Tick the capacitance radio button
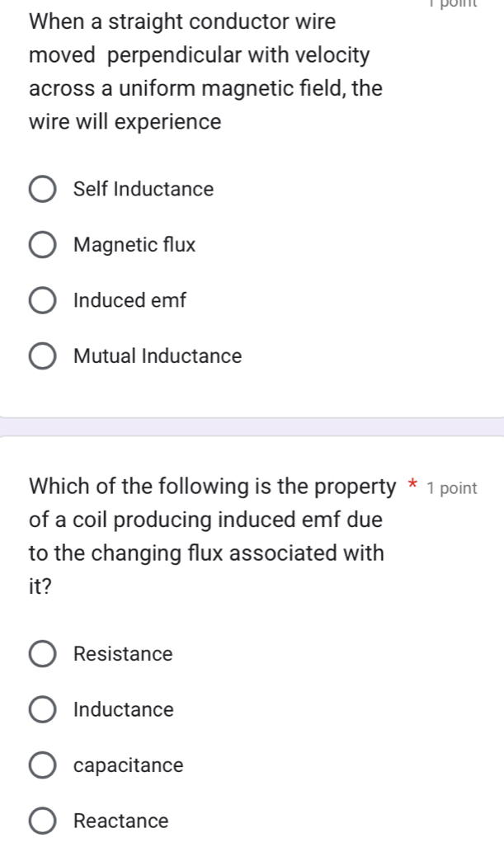 click(x=44, y=765)
